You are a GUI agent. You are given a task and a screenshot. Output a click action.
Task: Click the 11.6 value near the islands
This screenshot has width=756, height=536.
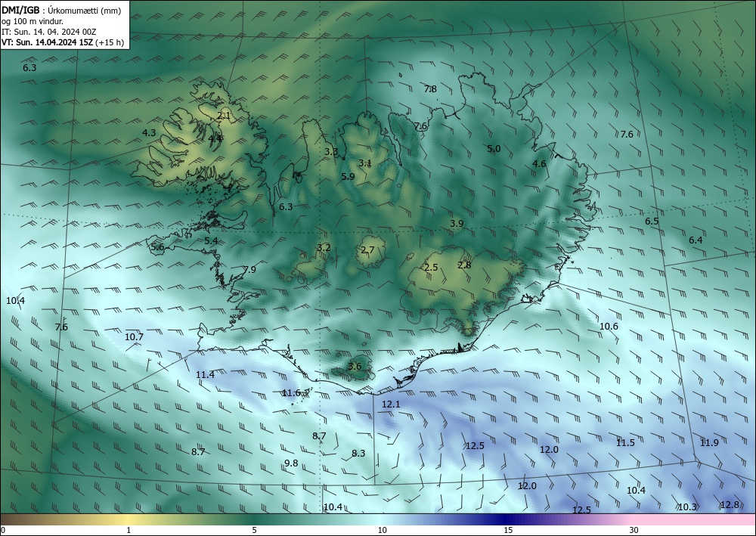(x=291, y=393)
